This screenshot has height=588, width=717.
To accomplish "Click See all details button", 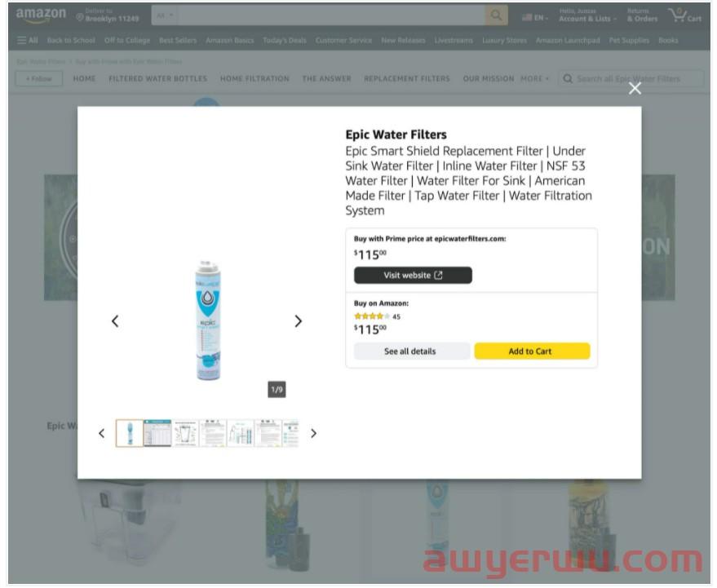I will coord(412,351).
